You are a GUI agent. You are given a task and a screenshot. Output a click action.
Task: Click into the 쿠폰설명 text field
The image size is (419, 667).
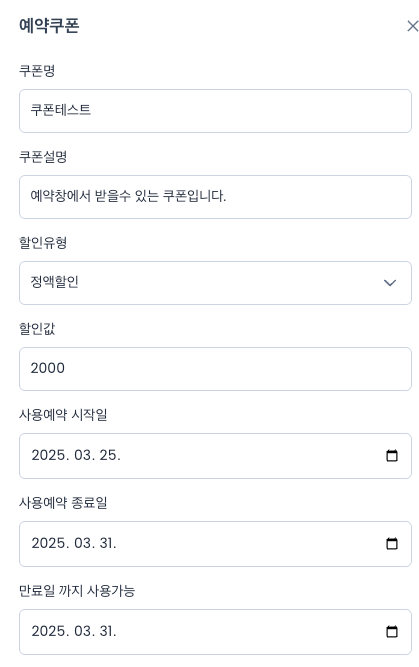(x=215, y=197)
